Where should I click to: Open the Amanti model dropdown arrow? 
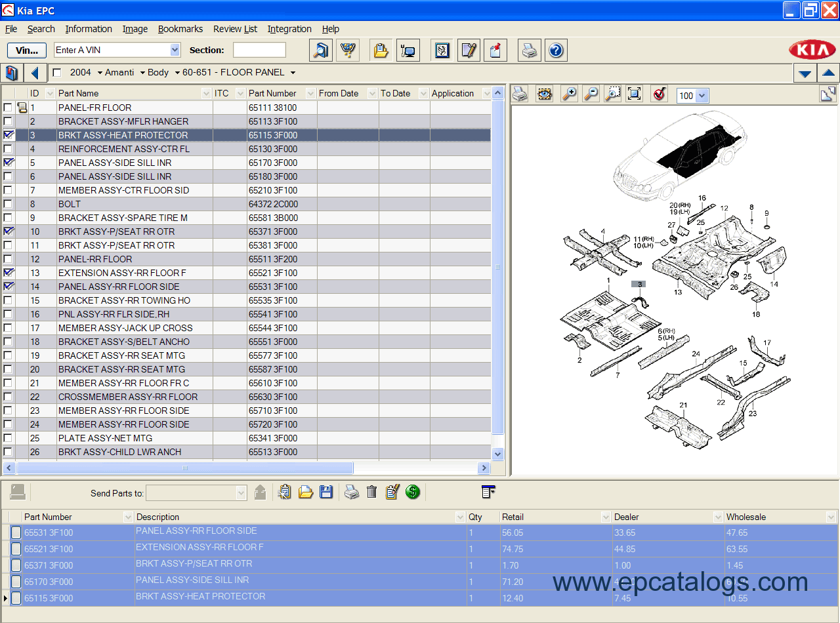coord(142,73)
